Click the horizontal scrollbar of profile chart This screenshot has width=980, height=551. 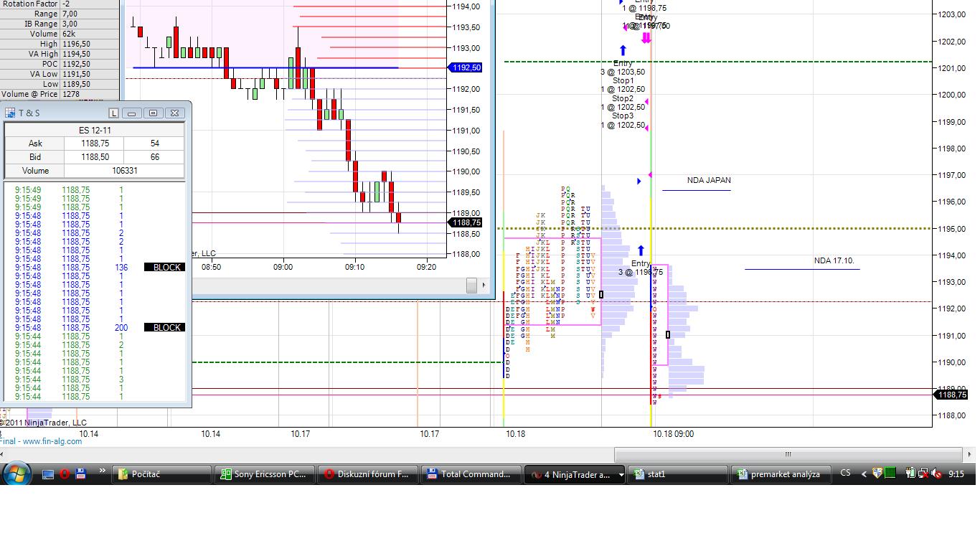click(x=788, y=454)
